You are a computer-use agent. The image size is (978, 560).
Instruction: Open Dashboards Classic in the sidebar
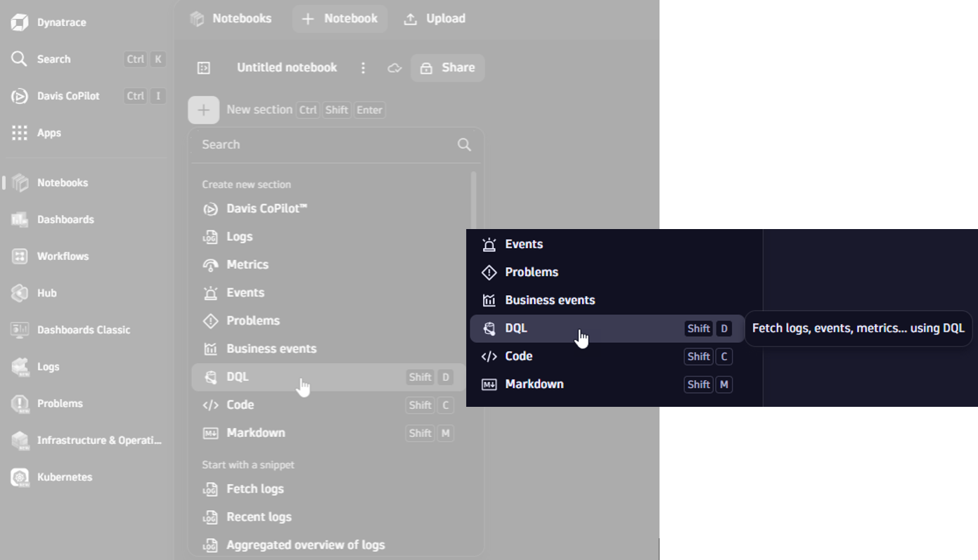pos(83,330)
